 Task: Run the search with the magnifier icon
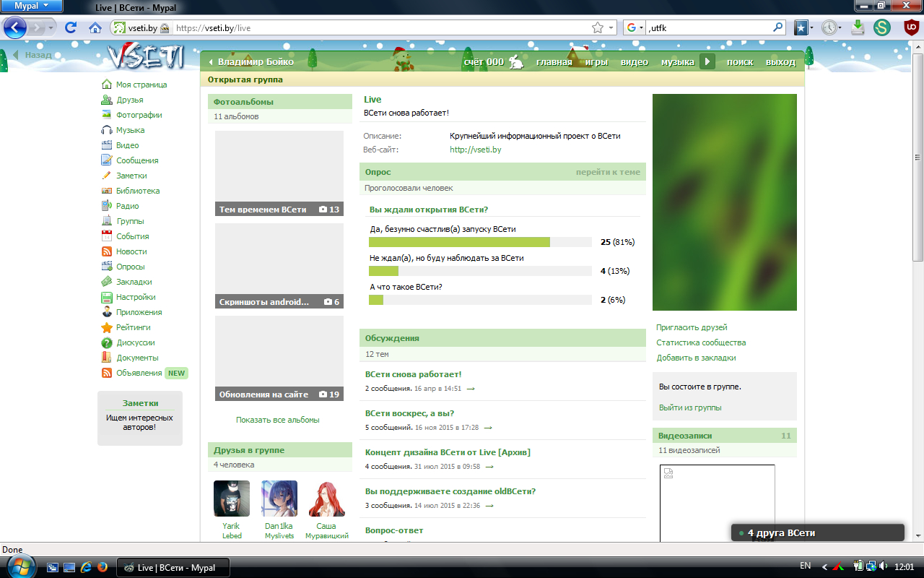click(778, 27)
